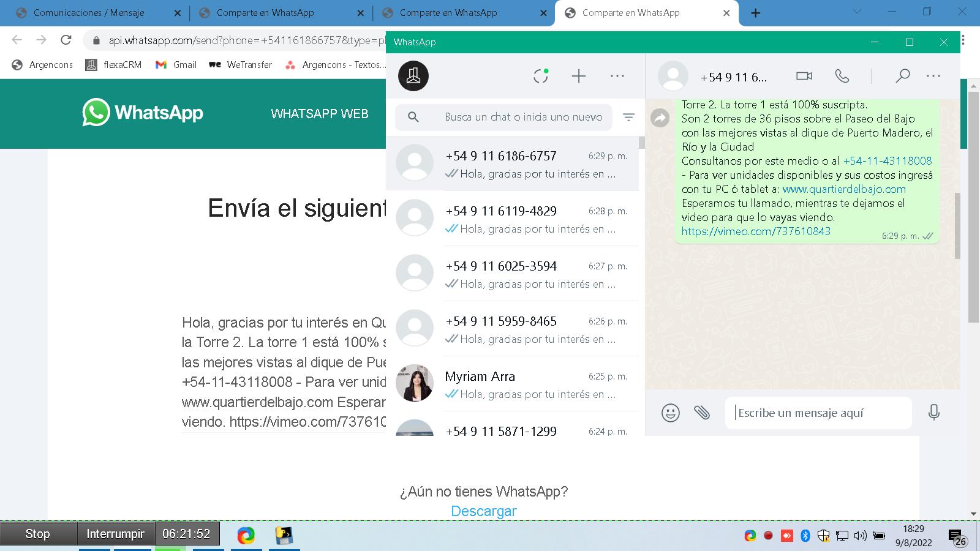Screen dimensions: 980x551
Task: Close the active Comparte en WhatsApp tab
Action: (726, 13)
